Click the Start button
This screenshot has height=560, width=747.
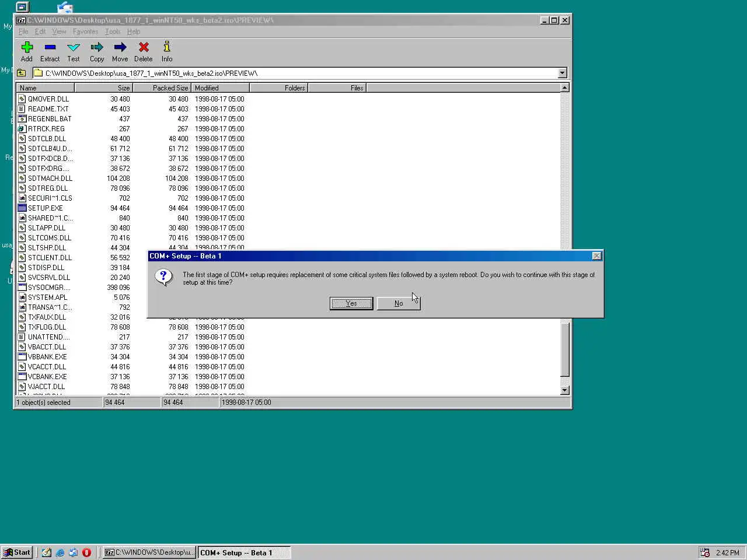click(17, 552)
